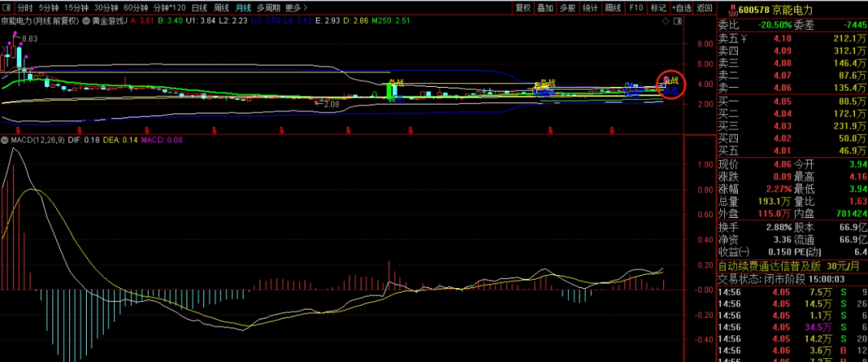Select the 分钟*120 period tab
This screenshot has height=362, width=868.
170,8
